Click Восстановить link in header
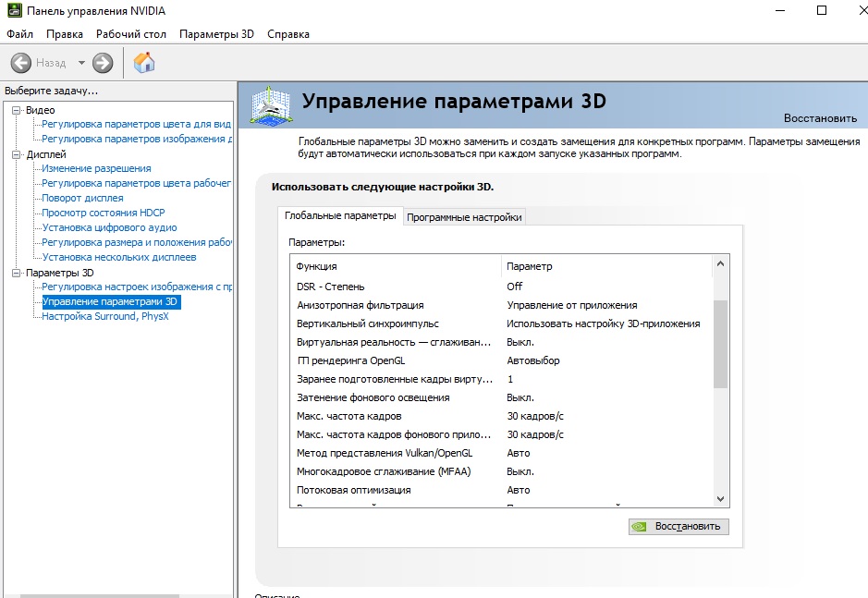 click(820, 118)
